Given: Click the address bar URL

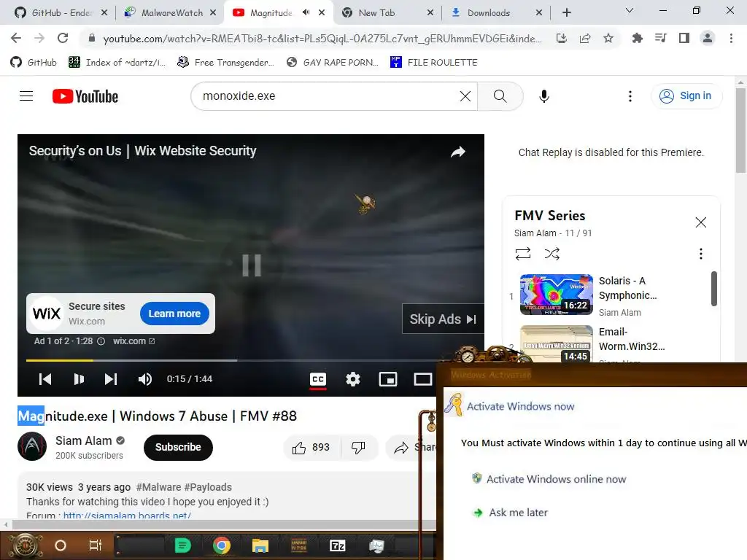Looking at the screenshot, I should [322, 39].
